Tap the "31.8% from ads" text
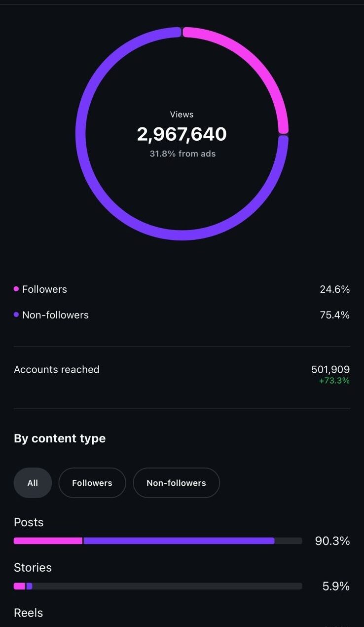The image size is (364, 627). [182, 154]
